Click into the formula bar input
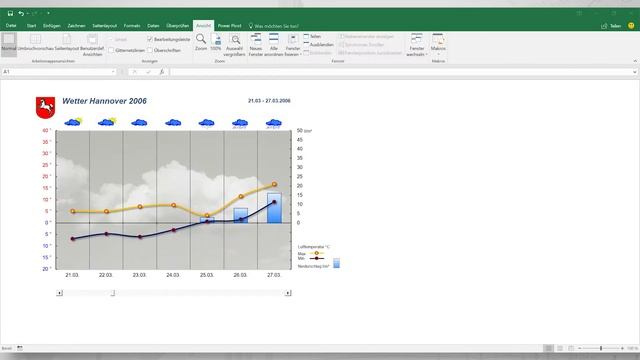Image resolution: width=640 pixels, height=360 pixels. [400, 72]
